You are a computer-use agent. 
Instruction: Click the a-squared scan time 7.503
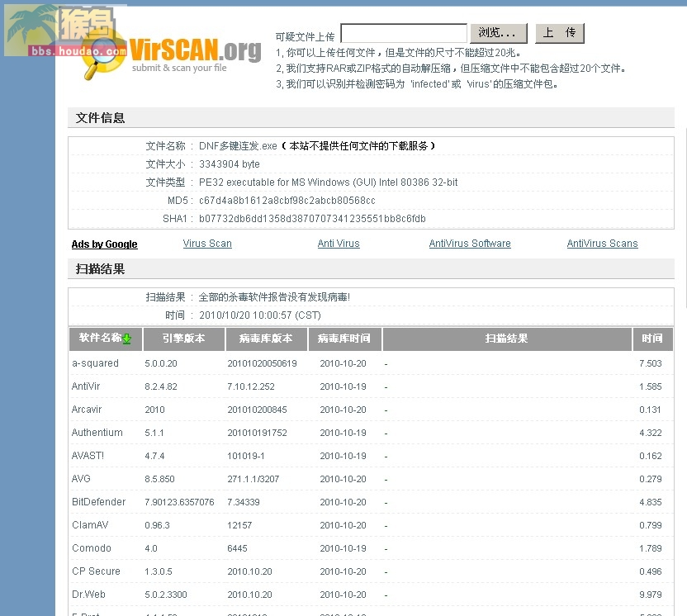coord(651,363)
